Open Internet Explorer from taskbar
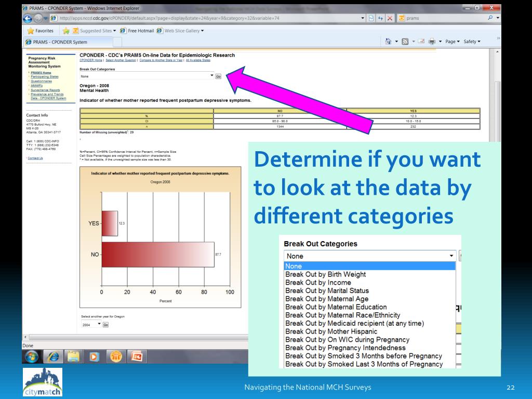Viewport: 532px width, 399px height. (x=53, y=357)
